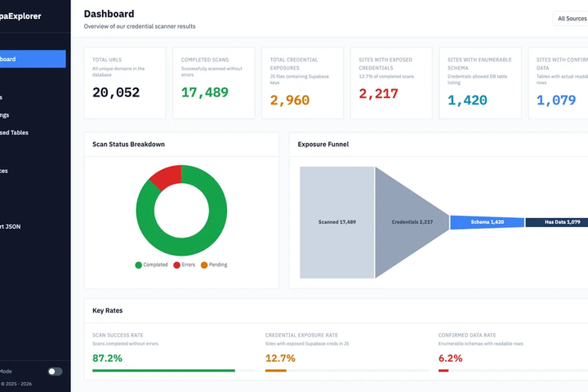Toggle the Errors legend item

point(184,265)
